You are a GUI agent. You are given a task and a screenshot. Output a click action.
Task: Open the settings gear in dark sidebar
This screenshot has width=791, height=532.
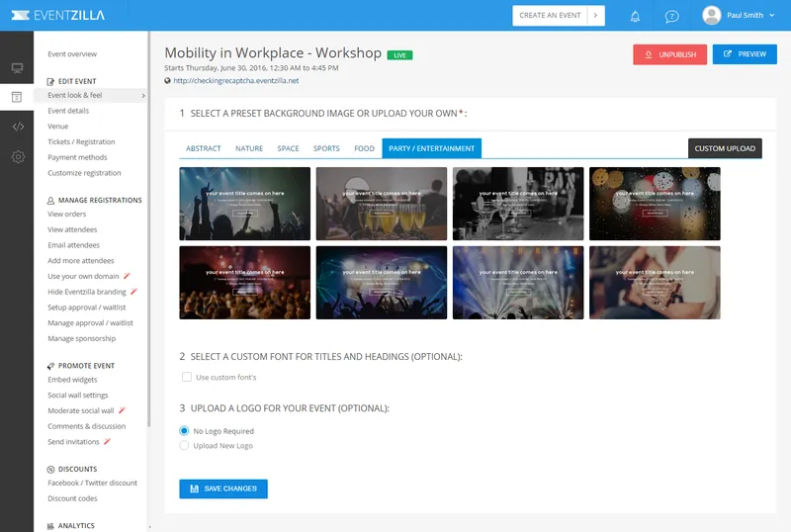tap(18, 157)
